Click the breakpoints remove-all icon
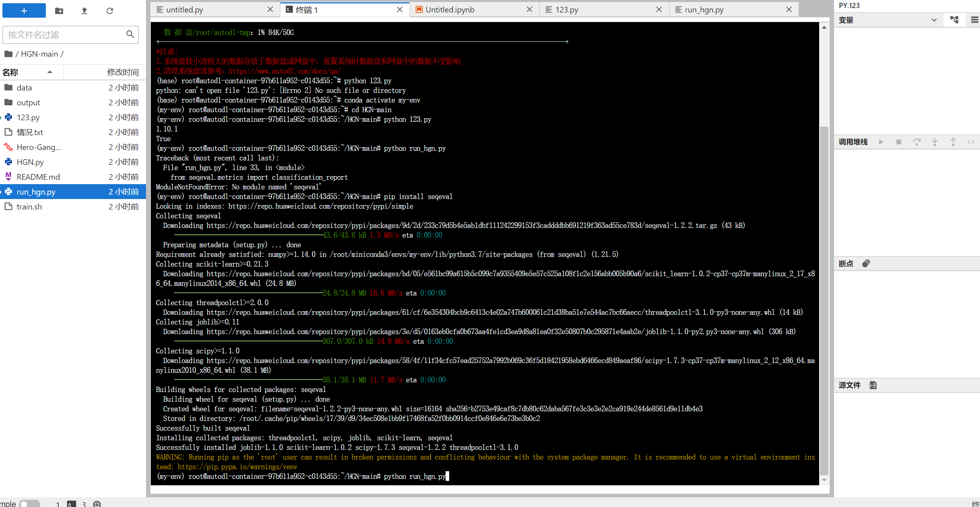The height and width of the screenshot is (507, 980). 866,264
